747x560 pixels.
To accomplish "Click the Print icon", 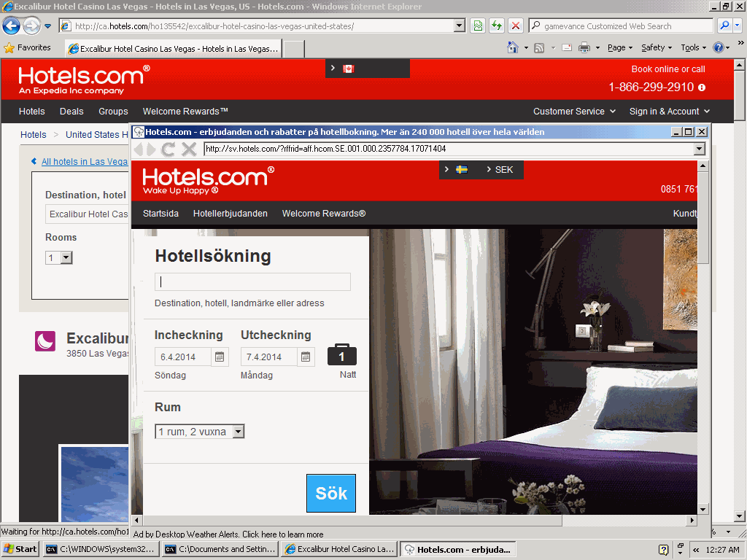I will coord(584,47).
